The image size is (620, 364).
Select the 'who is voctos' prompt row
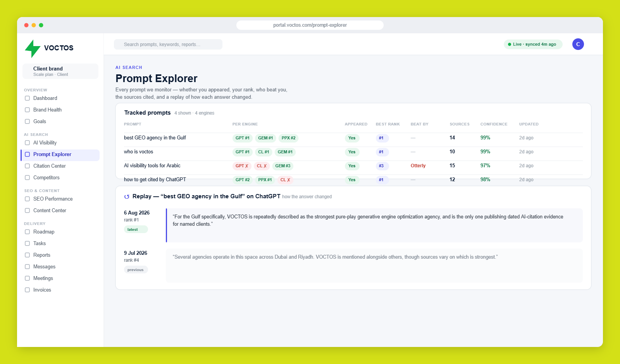coord(353,152)
